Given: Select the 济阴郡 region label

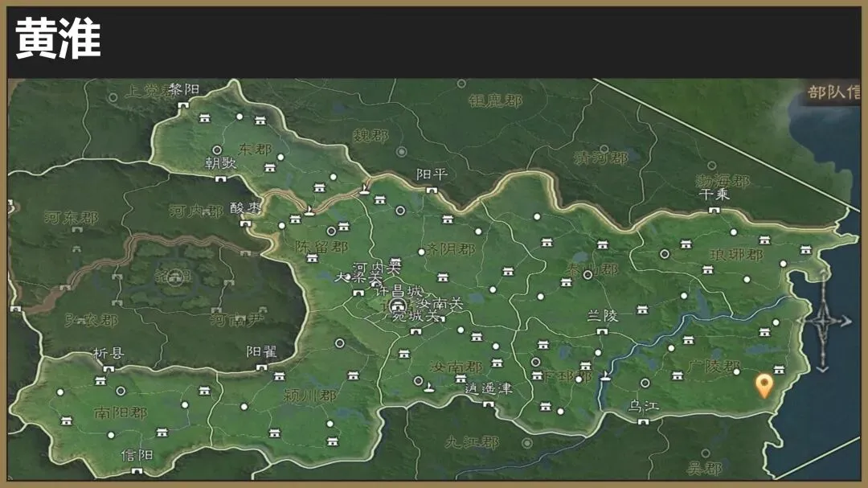Looking at the screenshot, I should point(449,249).
